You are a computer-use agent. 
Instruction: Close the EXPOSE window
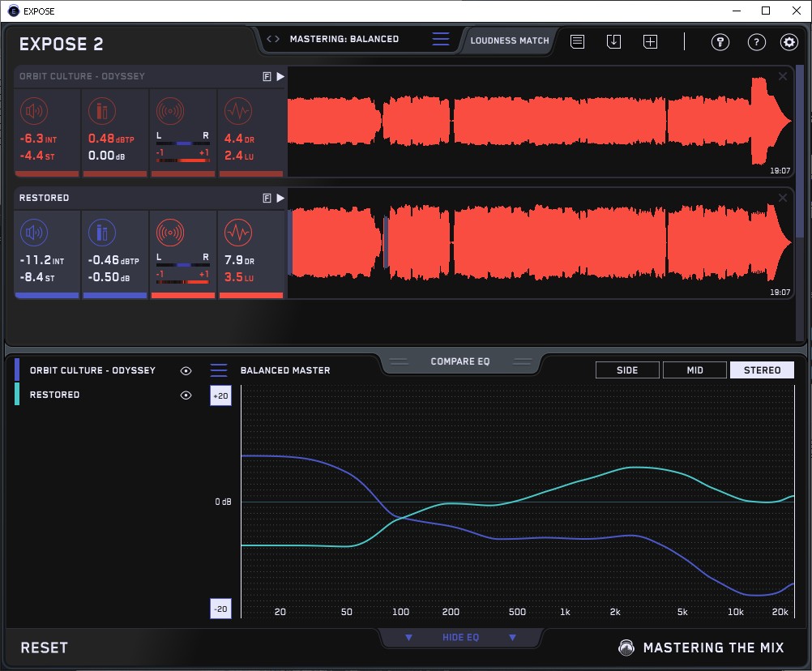pos(797,11)
